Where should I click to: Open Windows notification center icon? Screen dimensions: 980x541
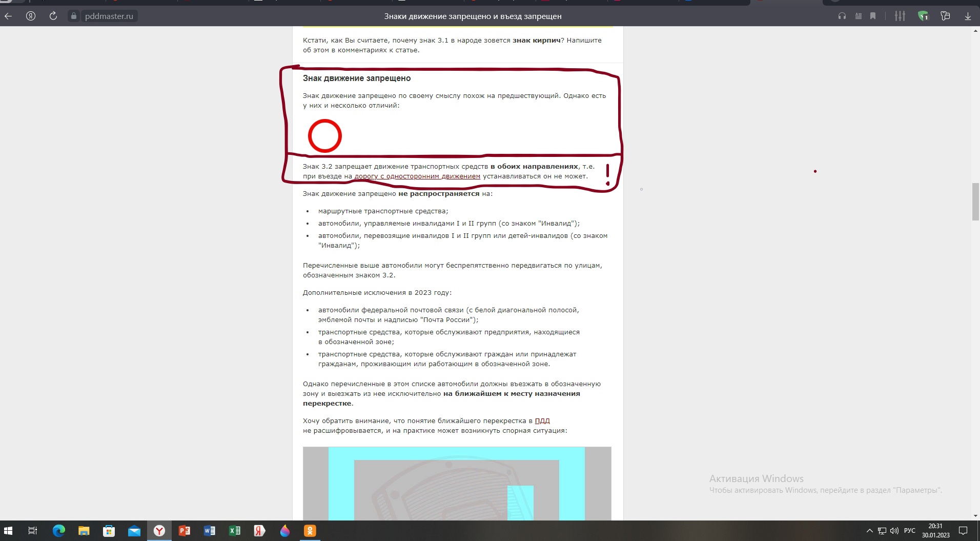tap(963, 531)
